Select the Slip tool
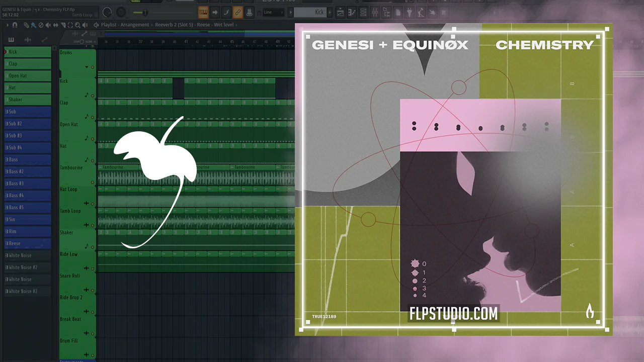This screenshot has width=644, height=362. coord(55,25)
